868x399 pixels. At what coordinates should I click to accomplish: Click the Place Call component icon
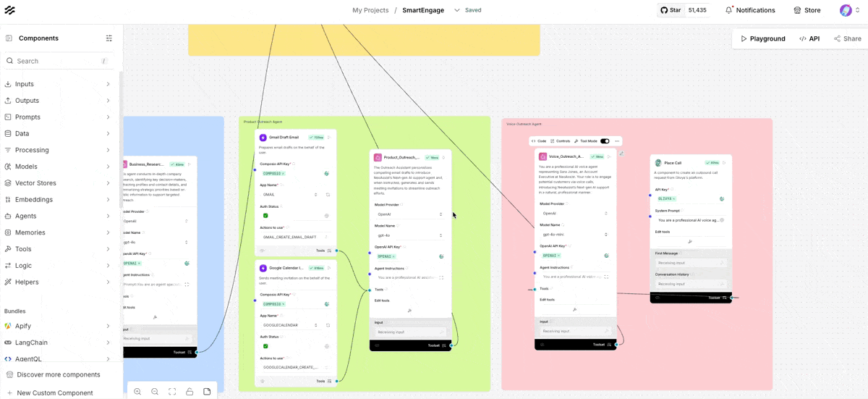click(657, 163)
